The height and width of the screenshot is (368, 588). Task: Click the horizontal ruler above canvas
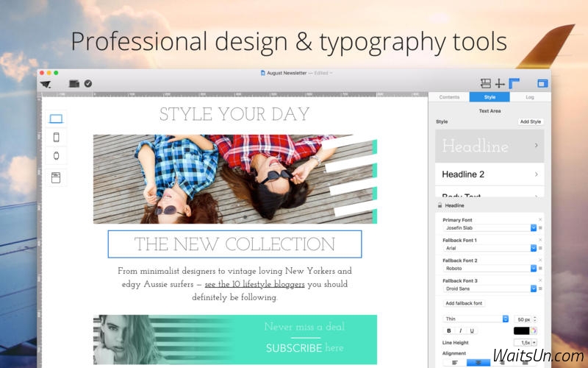234,94
